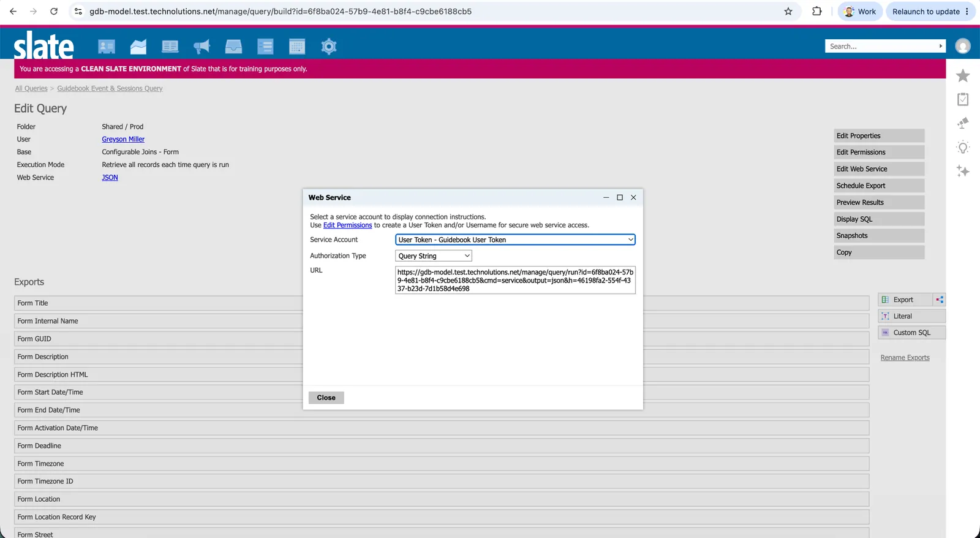Screen dimensions: 980x538
Task: Open the Reports chart icon in Slate navbar
Action: (x=138, y=47)
